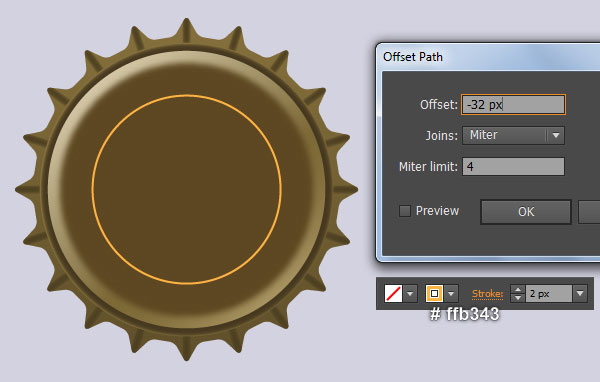The height and width of the screenshot is (382, 600).
Task: Expand the stroke weight preset dropdown arrow
Action: (x=580, y=294)
